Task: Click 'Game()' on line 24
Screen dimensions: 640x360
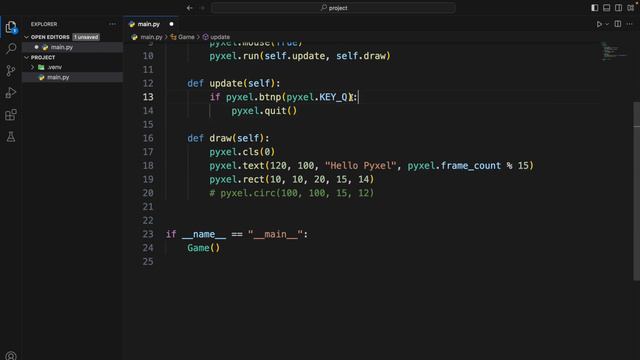Action: [x=204, y=248]
